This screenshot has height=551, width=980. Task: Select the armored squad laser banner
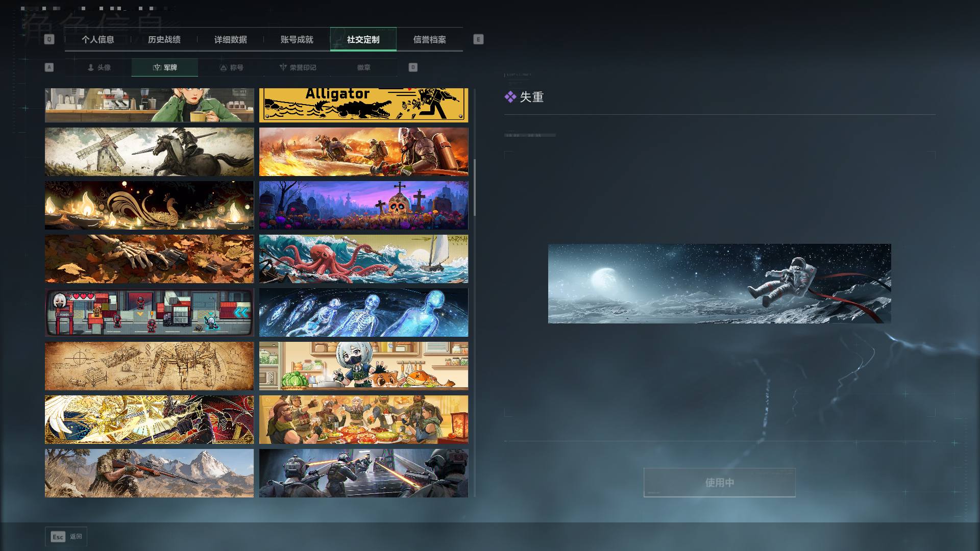[x=363, y=473]
